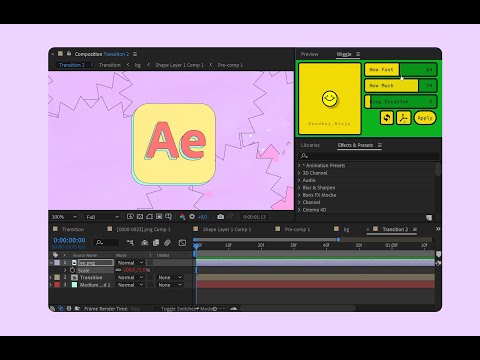Open blending mode dropdown for layer 1
This screenshot has width=480, height=360.
(x=130, y=263)
